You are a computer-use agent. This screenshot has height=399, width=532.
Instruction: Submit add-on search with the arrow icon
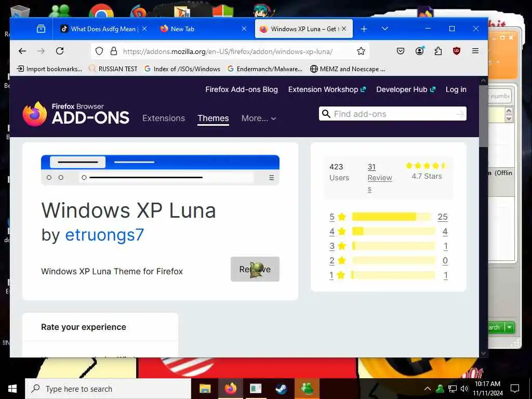[x=460, y=114]
